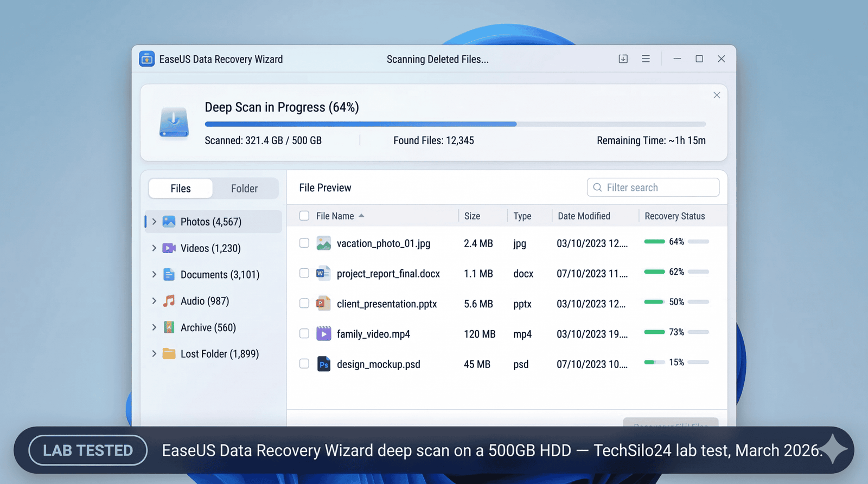Select the file name project_report_final.docx
This screenshot has height=484, width=868.
click(x=388, y=274)
